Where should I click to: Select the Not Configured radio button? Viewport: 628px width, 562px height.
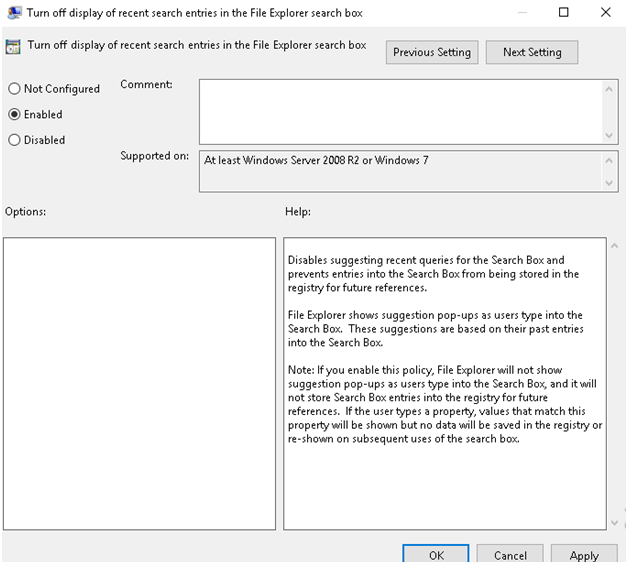tap(14, 89)
